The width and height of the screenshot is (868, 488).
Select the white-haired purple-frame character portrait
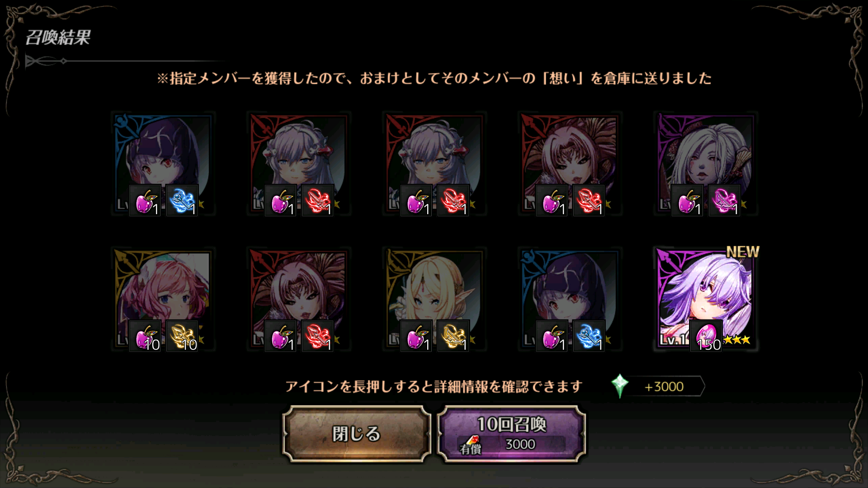706,164
